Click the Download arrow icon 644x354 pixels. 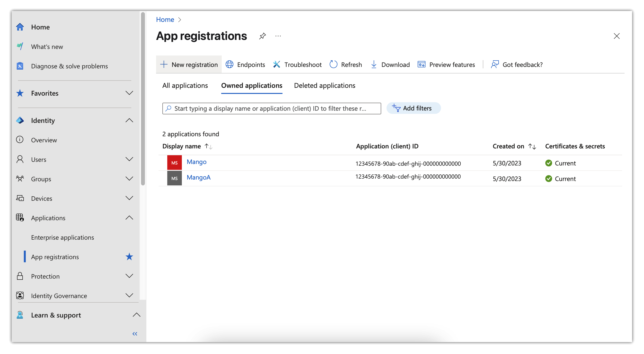(374, 64)
